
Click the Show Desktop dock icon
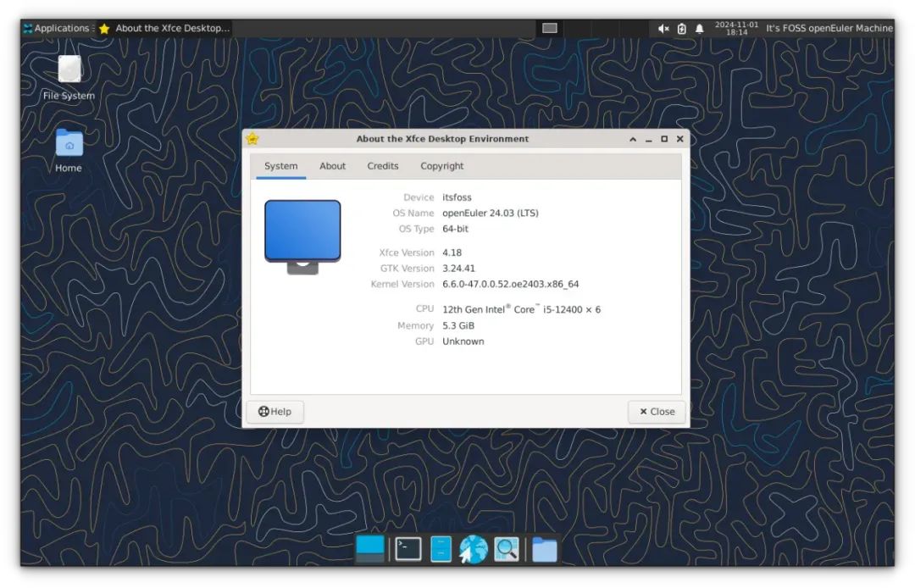370,549
